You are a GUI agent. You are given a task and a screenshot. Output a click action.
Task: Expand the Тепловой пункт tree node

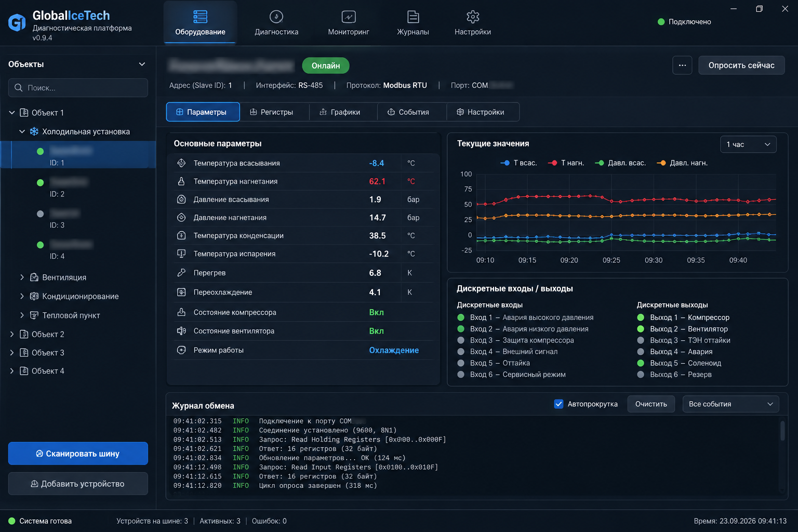coord(22,315)
